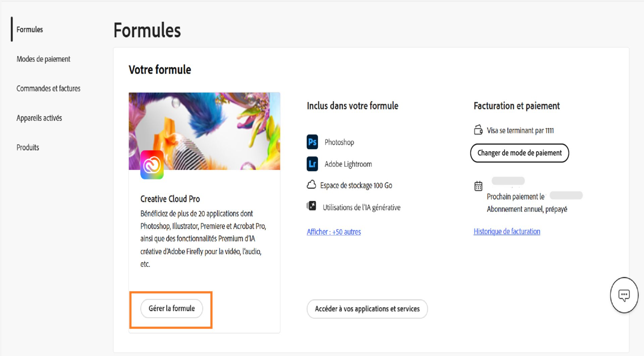Click the Photoshop app icon
The height and width of the screenshot is (356, 644).
(x=312, y=142)
